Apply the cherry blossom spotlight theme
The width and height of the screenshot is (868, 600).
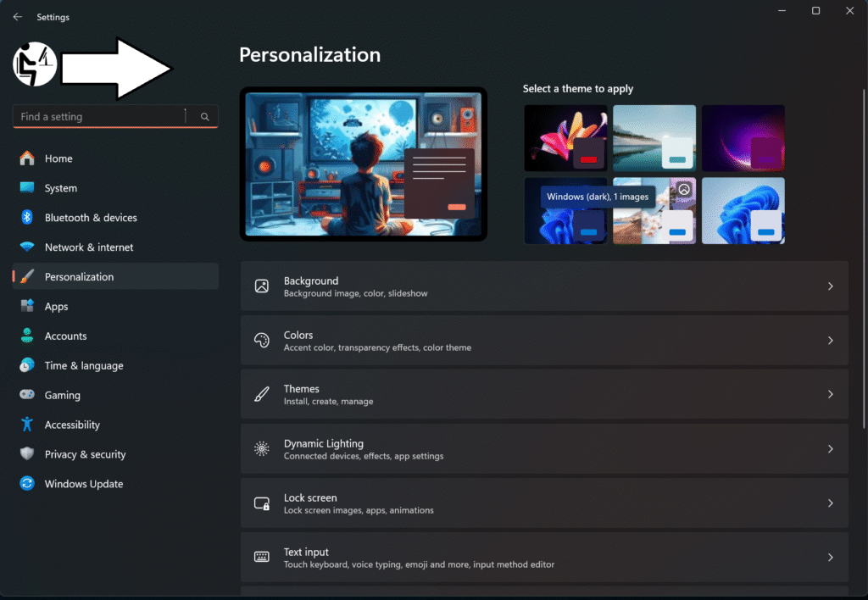(x=654, y=211)
